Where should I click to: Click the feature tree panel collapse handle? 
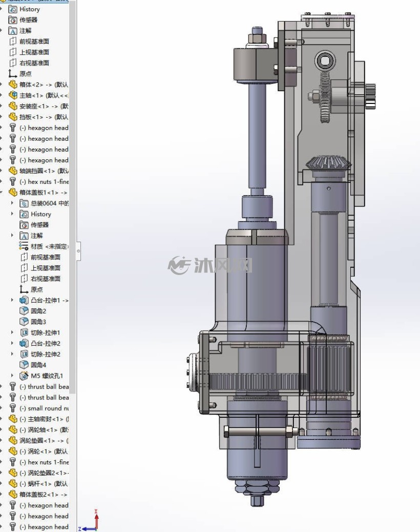(78, 251)
